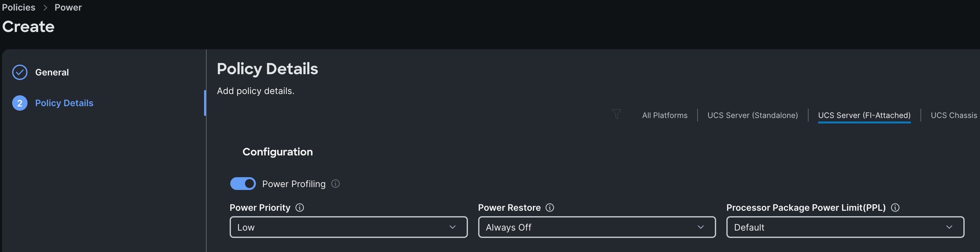Select the UCS Server (FI-Attached) tab
This screenshot has width=980, height=252.
[864, 115]
